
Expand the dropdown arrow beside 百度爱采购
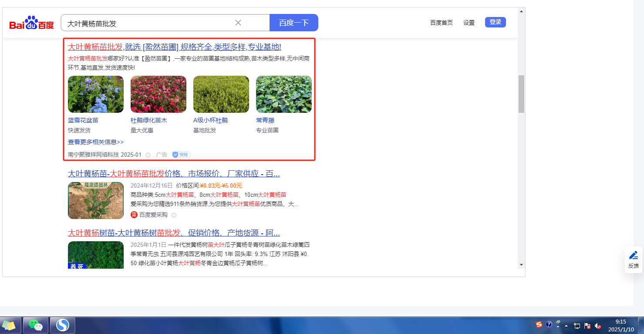(174, 215)
